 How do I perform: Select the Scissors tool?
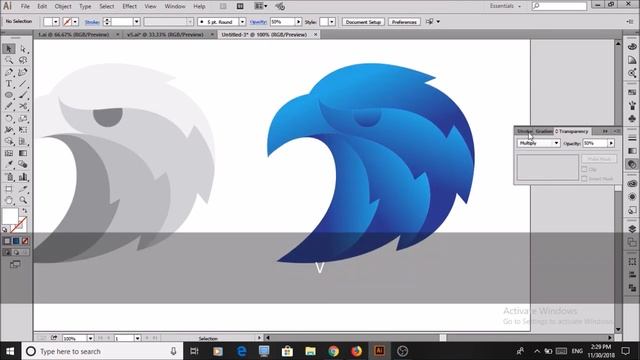coord(23,107)
